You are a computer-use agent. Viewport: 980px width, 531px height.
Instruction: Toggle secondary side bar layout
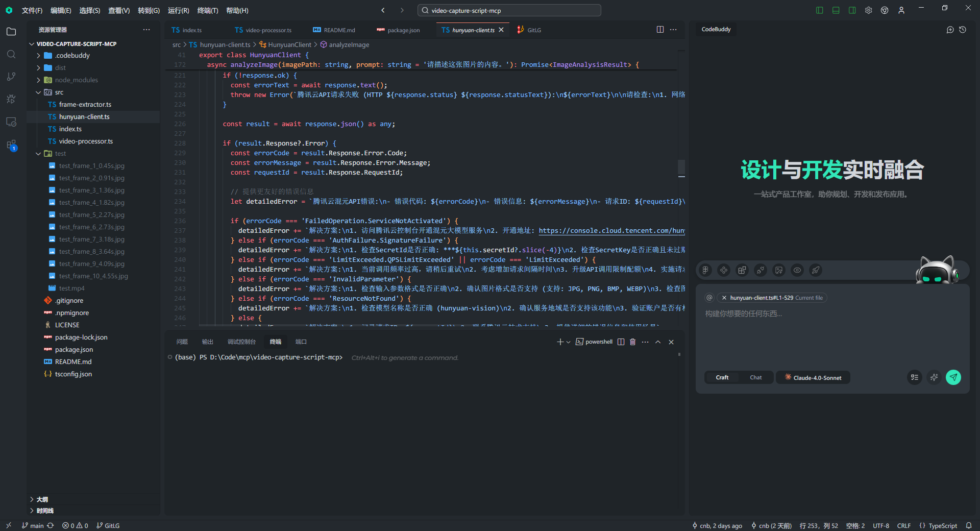[x=852, y=10]
